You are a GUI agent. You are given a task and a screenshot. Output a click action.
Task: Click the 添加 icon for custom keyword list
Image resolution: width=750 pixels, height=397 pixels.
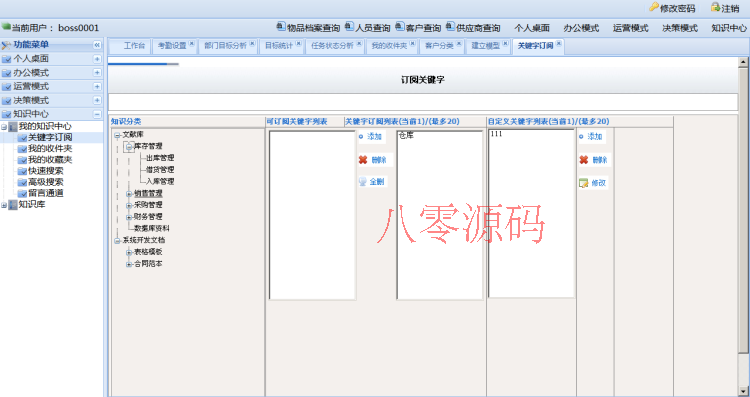(x=581, y=137)
